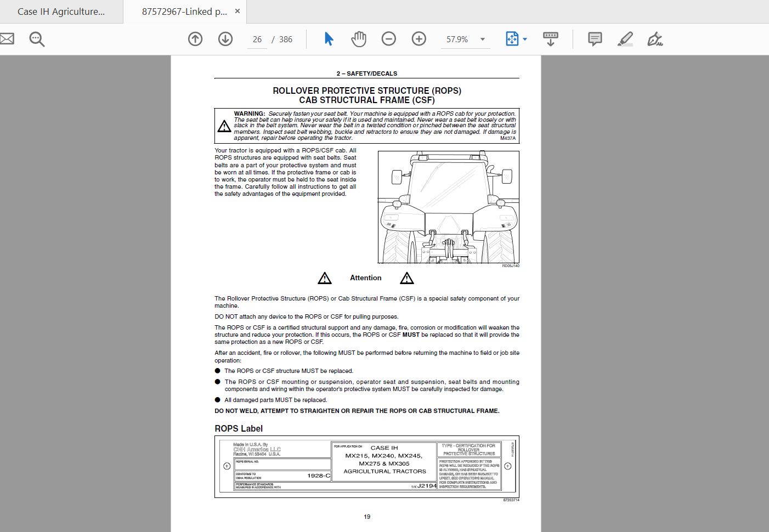Click the page number field showing 26
This screenshot has height=532, width=769.
coord(257,39)
